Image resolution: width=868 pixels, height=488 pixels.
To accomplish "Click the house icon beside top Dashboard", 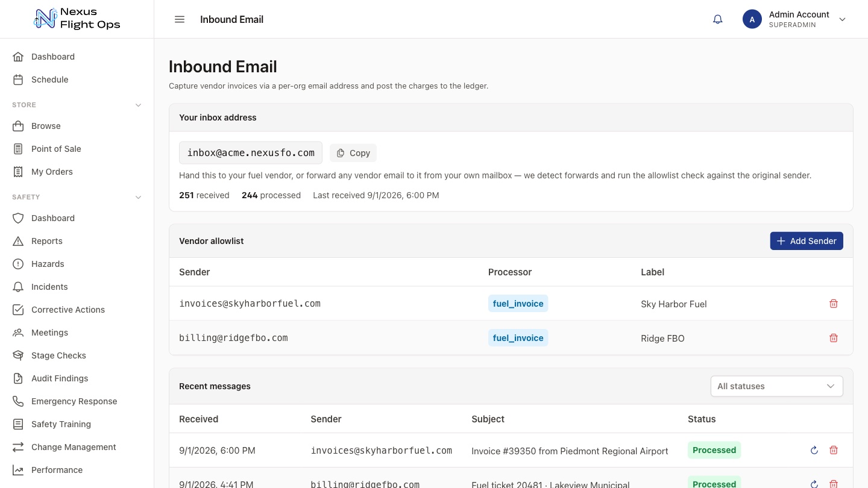I will click(x=18, y=57).
